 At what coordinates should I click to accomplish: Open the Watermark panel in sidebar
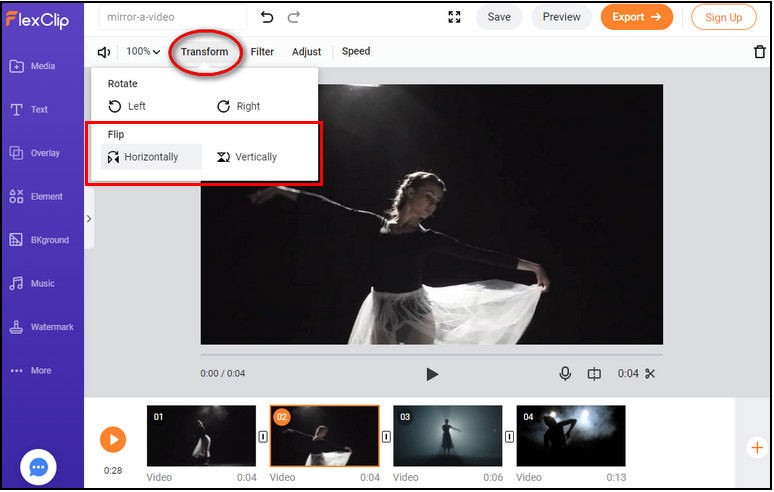(41, 327)
